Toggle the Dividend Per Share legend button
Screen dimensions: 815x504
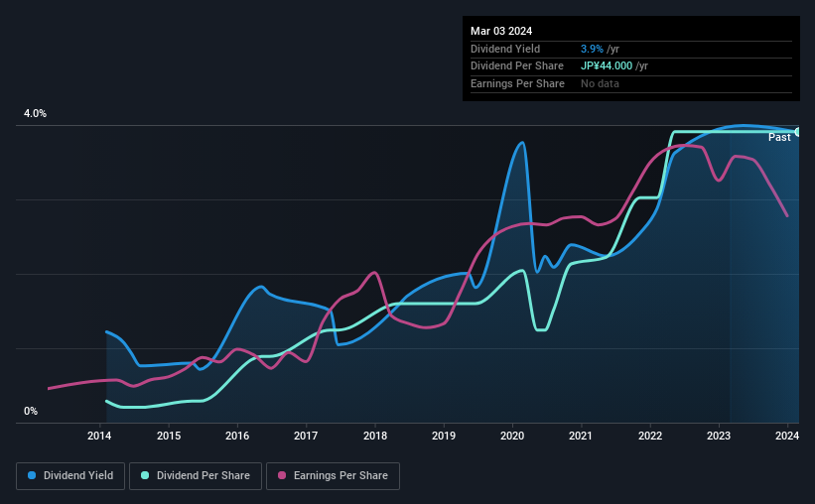196,475
